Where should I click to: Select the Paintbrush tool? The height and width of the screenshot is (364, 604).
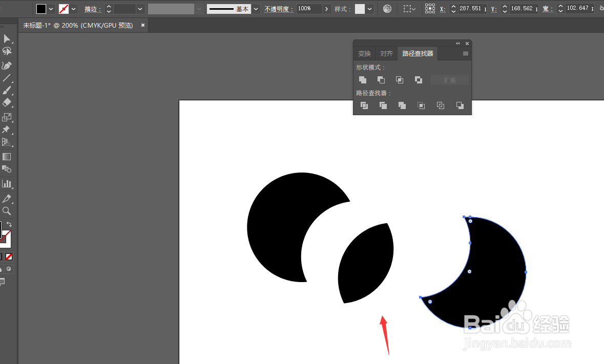tap(7, 91)
